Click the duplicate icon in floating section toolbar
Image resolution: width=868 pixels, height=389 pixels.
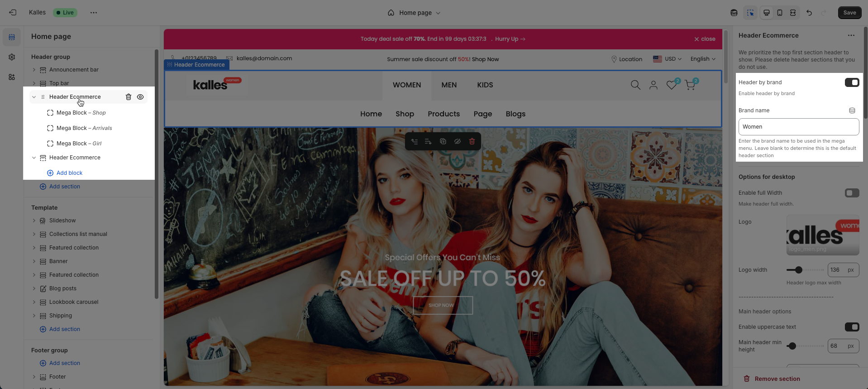443,141
